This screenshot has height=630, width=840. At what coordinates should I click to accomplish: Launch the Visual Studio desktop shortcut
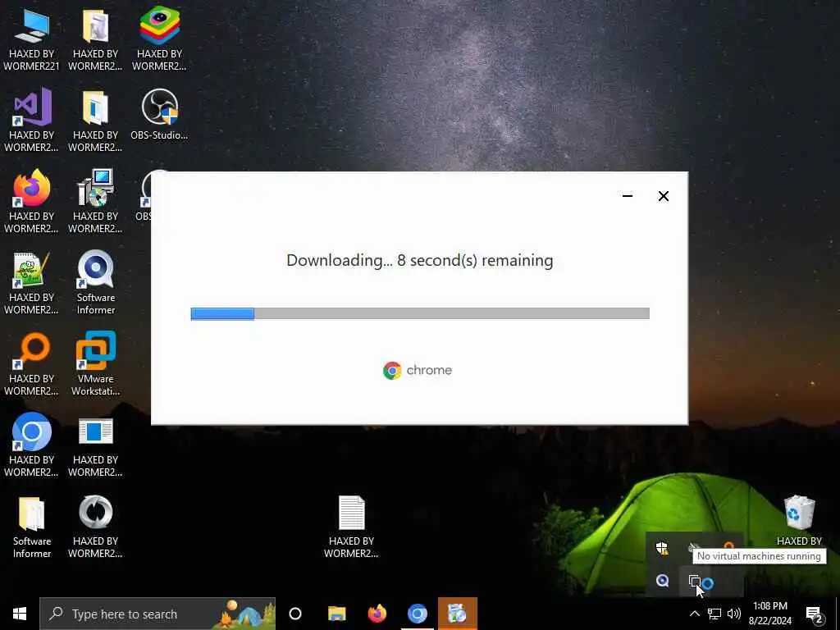pos(32,107)
